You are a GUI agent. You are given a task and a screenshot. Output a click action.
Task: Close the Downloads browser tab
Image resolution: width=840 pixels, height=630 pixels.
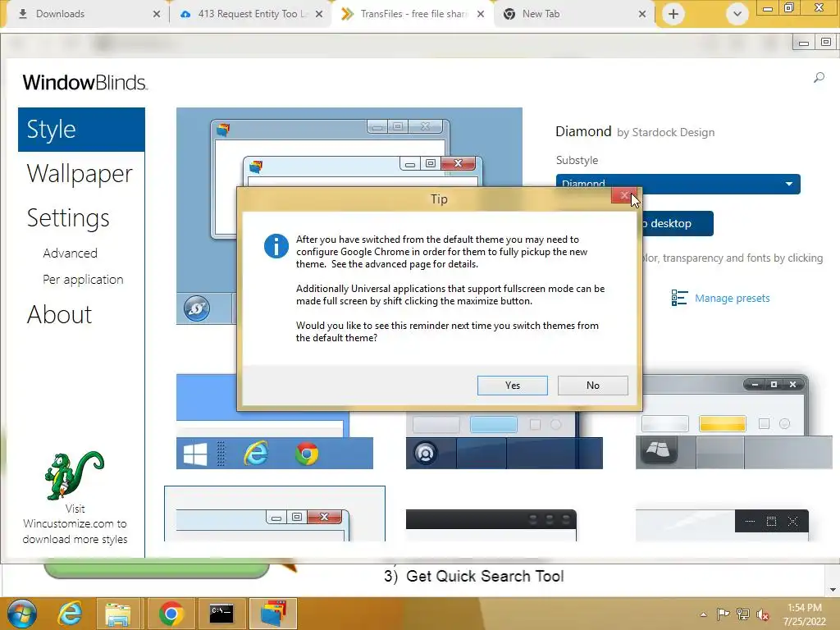[157, 14]
